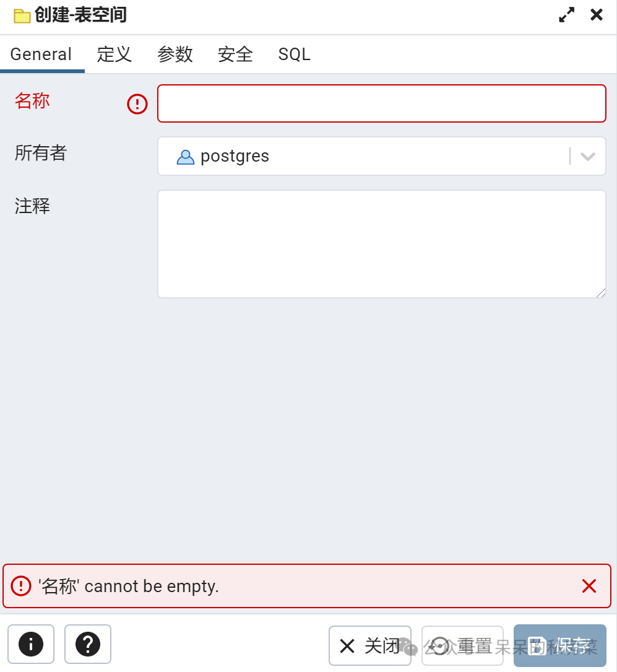Screen dimensions: 617x672
Task: Click the error icon in alert banner
Action: click(21, 586)
